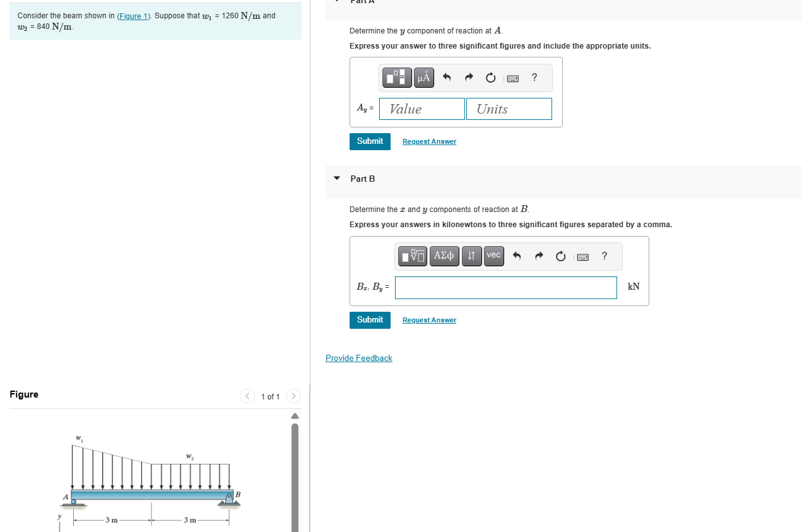Reset the Part A answer field
This screenshot has width=802, height=532.
tap(491, 78)
